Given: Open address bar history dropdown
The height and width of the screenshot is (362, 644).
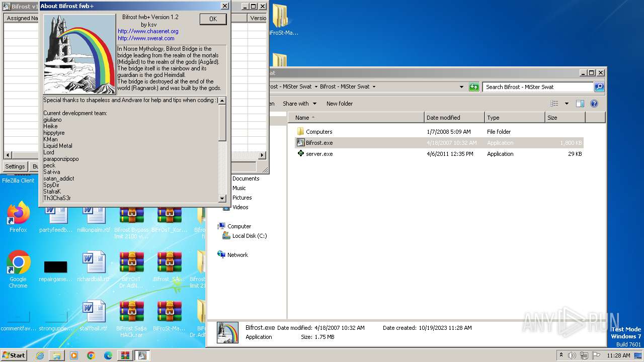Looking at the screenshot, I should pos(461,87).
